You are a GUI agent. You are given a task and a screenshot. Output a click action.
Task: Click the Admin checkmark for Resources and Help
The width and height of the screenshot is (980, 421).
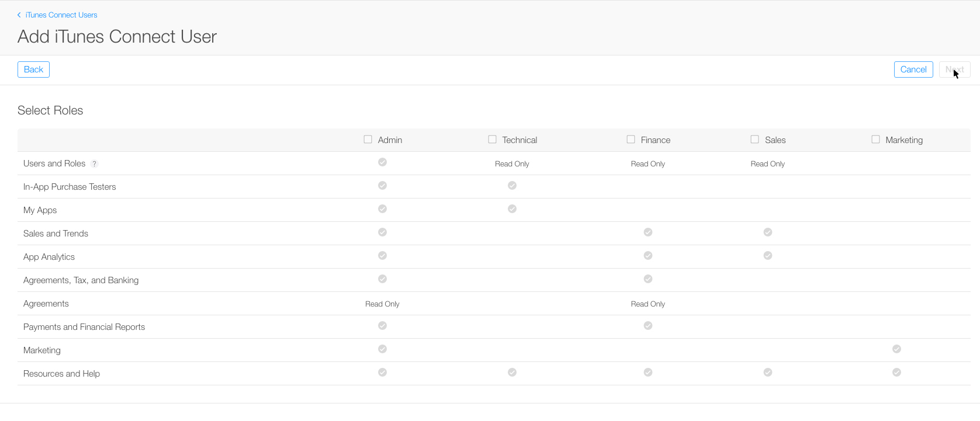tap(382, 372)
